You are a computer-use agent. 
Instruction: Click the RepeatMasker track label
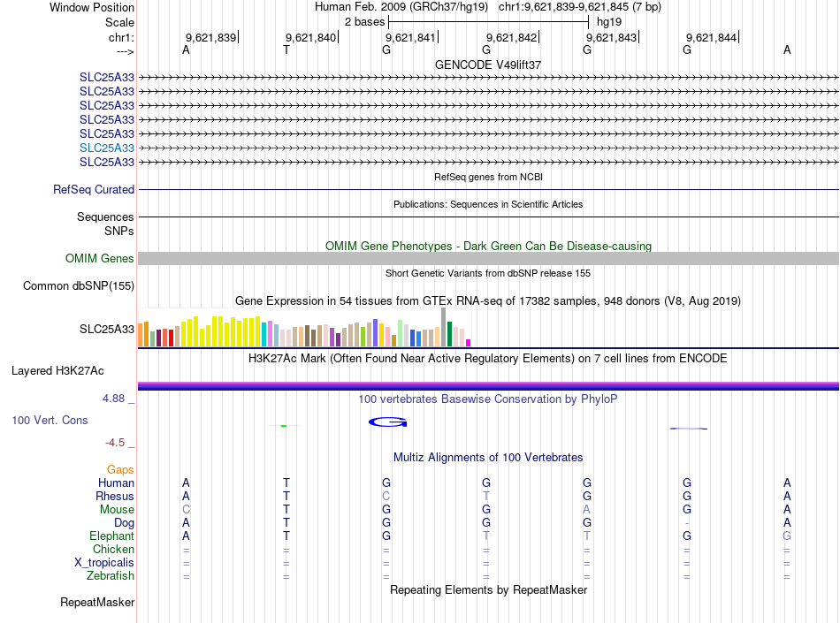[97, 602]
